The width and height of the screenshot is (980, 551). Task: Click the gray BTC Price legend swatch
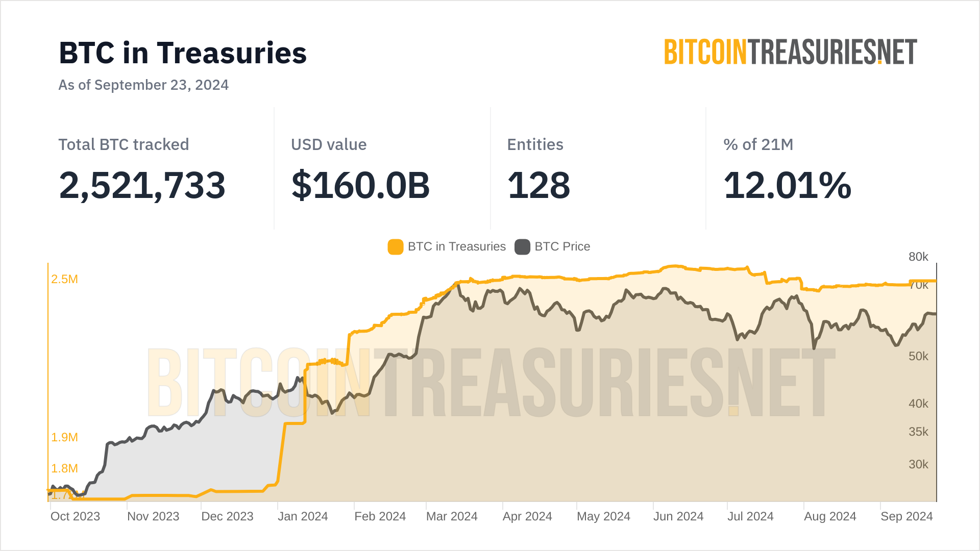(522, 247)
